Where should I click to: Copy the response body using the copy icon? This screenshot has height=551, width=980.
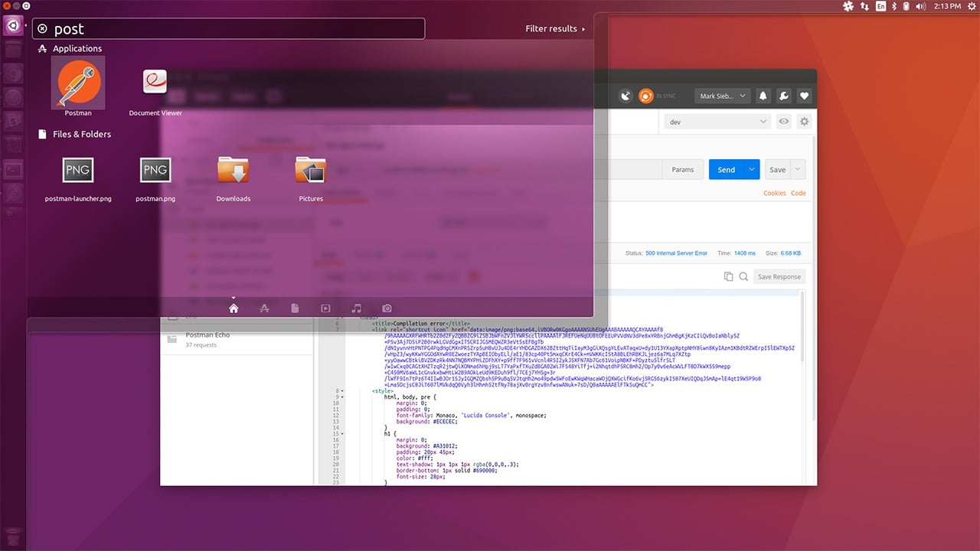coord(728,276)
